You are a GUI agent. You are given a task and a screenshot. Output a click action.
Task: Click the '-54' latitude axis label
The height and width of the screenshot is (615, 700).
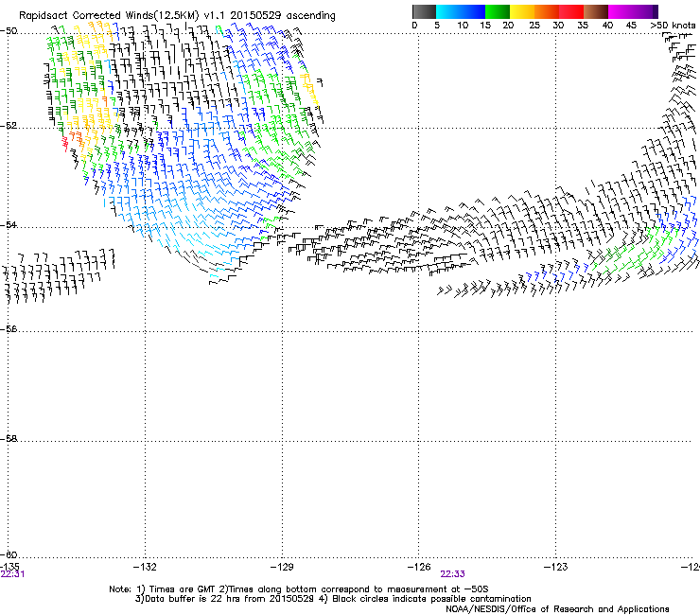pyautogui.click(x=9, y=225)
